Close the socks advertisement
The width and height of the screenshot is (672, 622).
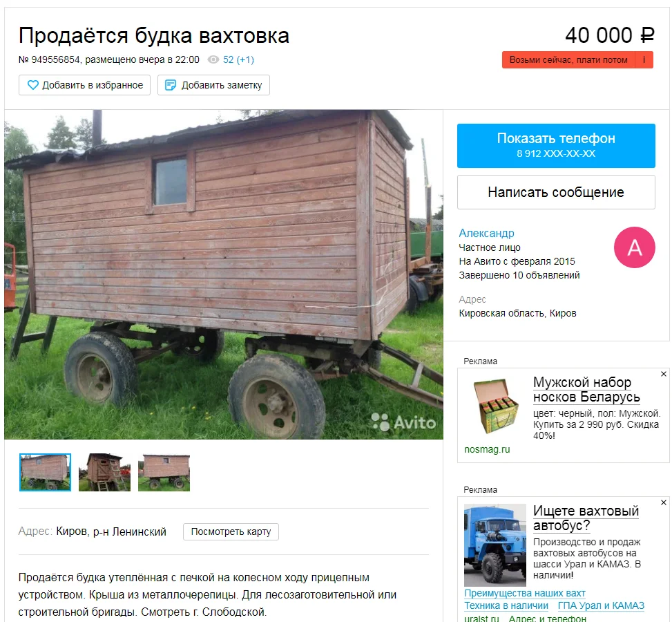tap(664, 374)
